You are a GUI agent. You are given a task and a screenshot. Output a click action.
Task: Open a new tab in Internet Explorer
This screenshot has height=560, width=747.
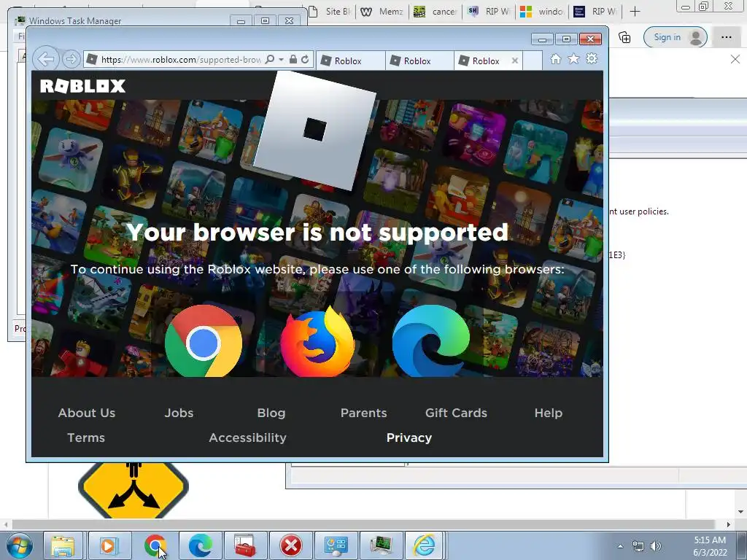[533, 61]
